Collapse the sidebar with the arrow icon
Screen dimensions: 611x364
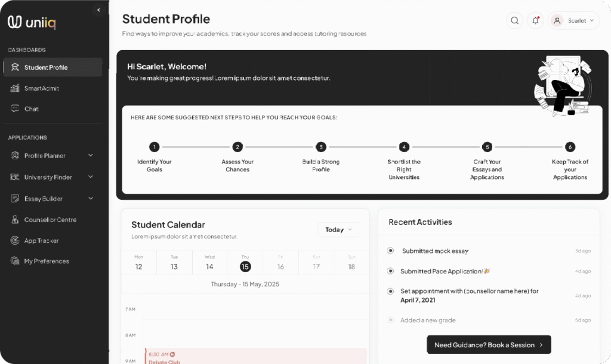(98, 10)
